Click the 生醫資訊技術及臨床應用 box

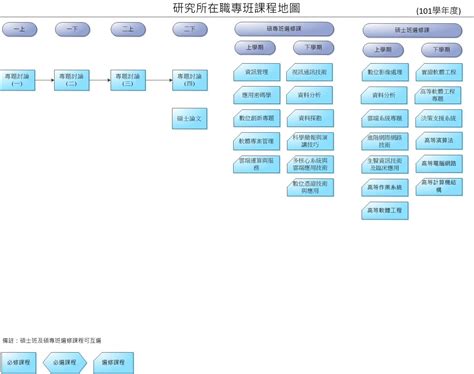point(385,165)
